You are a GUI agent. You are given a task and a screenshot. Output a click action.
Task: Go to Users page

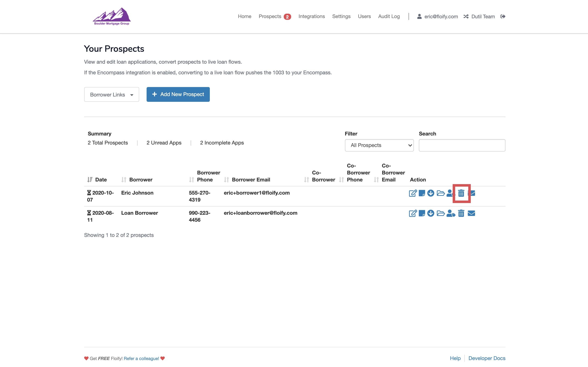[x=364, y=16]
